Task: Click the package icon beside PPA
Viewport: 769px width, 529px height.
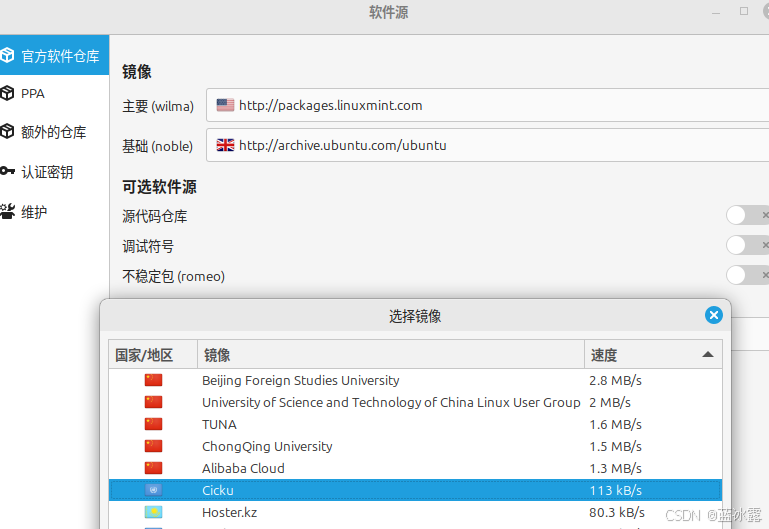Action: [7, 93]
